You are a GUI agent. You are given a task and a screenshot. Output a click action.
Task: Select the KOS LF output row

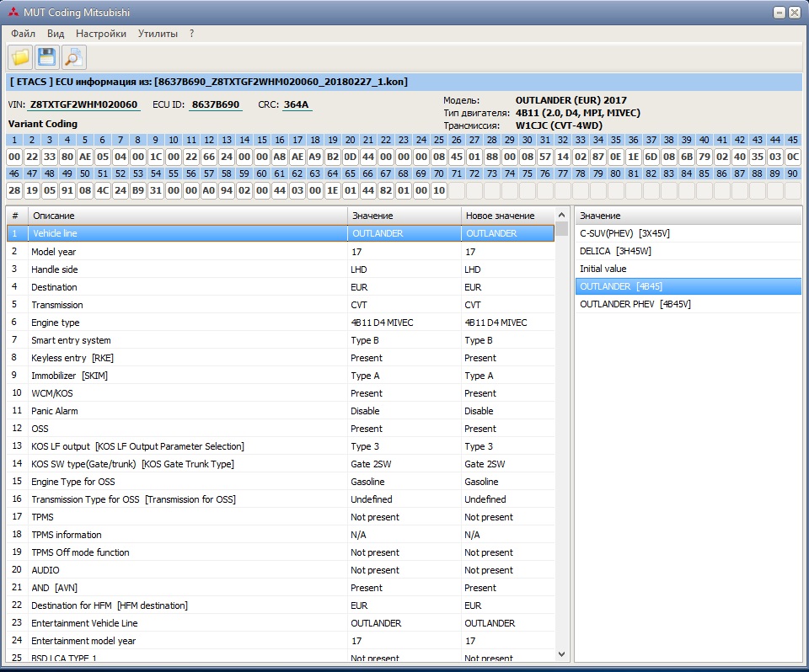point(281,446)
